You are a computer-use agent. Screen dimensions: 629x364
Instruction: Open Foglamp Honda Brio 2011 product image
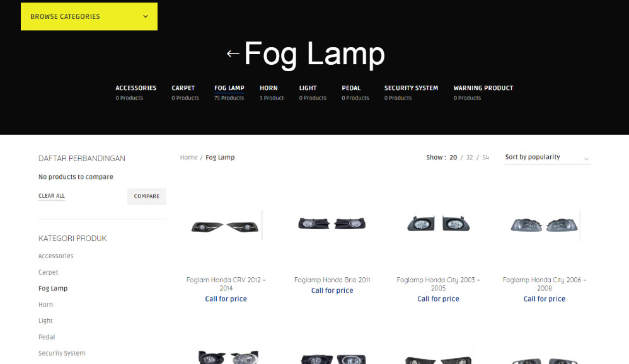(332, 224)
